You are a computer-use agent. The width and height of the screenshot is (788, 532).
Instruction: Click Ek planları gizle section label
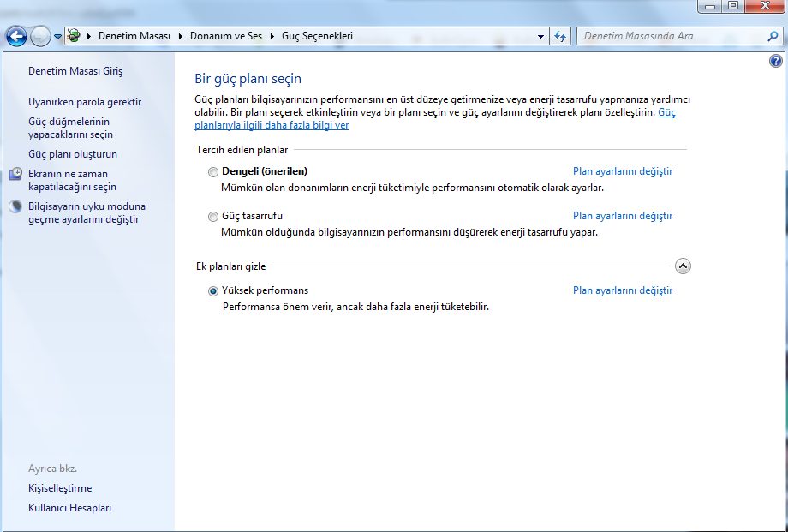click(x=231, y=266)
